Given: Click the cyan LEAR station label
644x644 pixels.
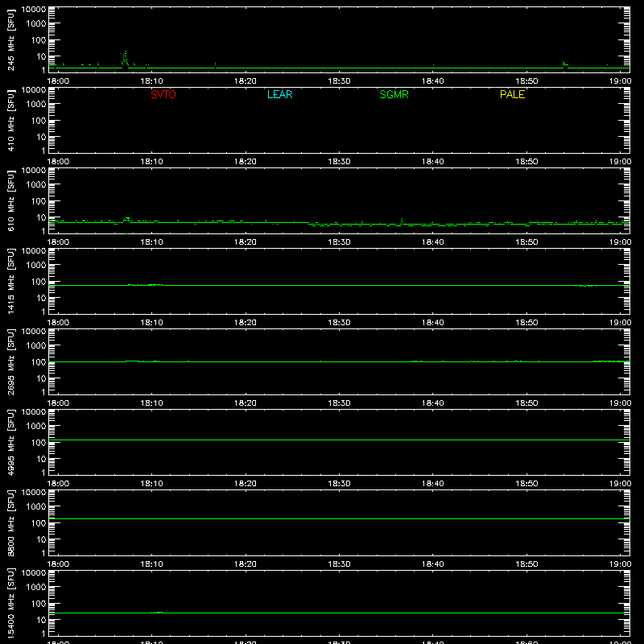Looking at the screenshot, I should point(279,94).
